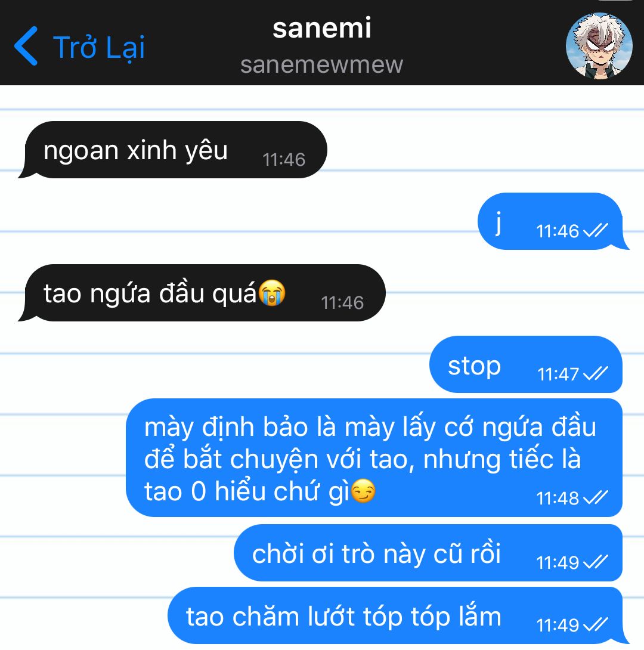Screen dimensions: 644x650
Task: Tap the username "sanemewmew" subtitle
Action: (x=321, y=64)
